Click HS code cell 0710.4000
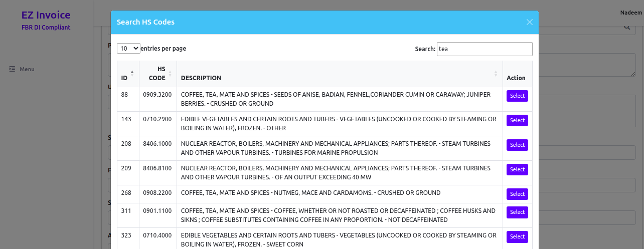The height and width of the screenshot is (249, 644). [x=158, y=238]
